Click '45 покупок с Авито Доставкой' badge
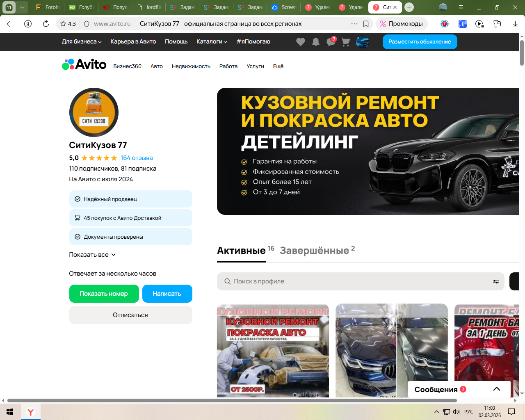This screenshot has width=525, height=420. 130,218
